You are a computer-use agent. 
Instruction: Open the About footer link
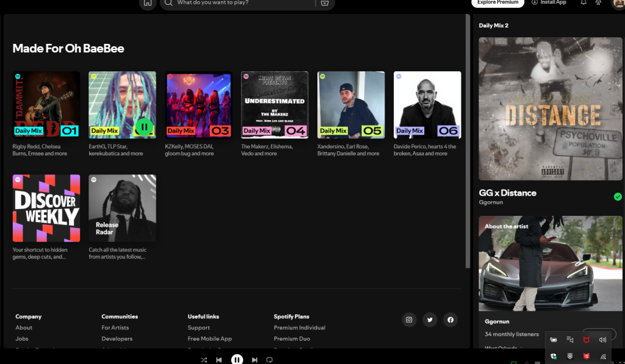click(24, 327)
